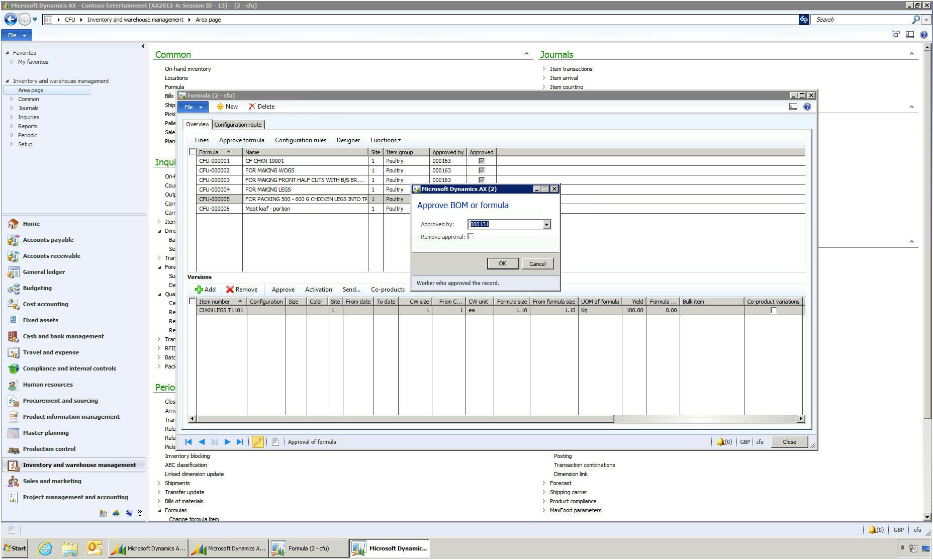This screenshot has height=560, width=933.
Task: Open the Start menu
Action: (15, 548)
